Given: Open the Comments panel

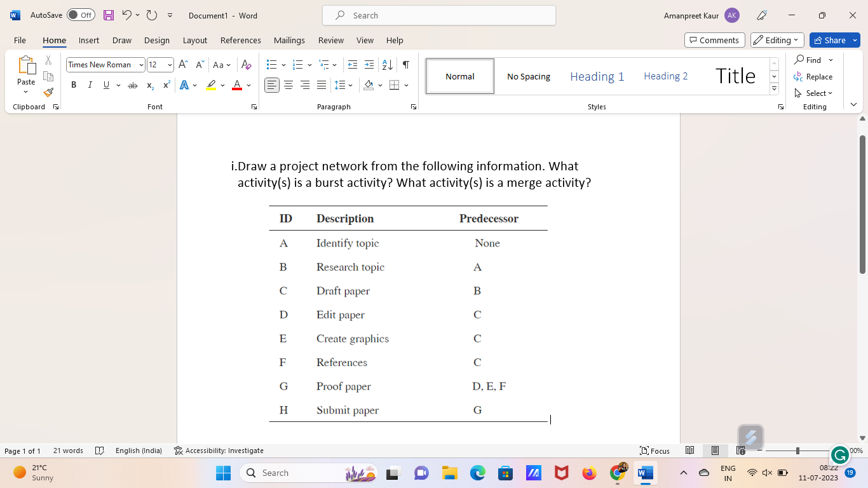Looking at the screenshot, I should tap(714, 39).
